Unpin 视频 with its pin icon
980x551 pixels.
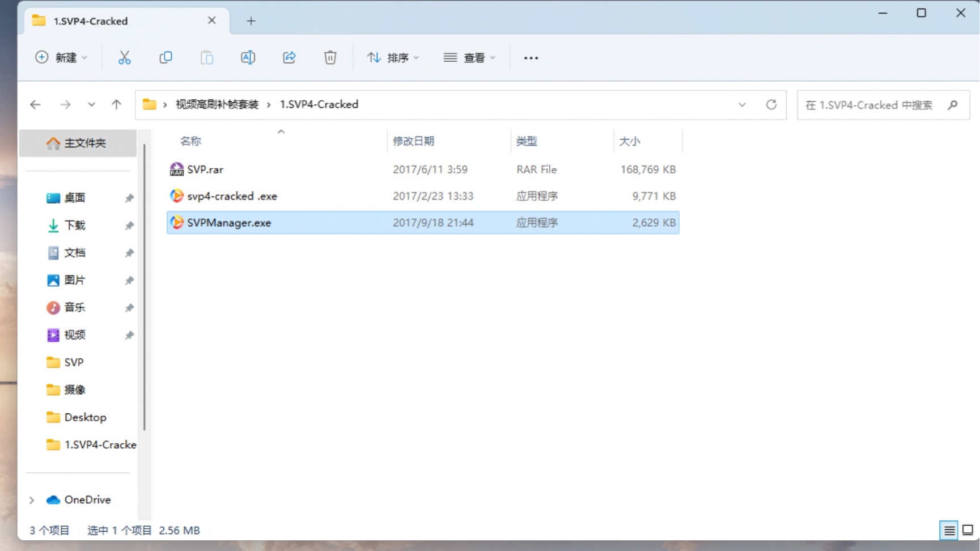click(129, 335)
